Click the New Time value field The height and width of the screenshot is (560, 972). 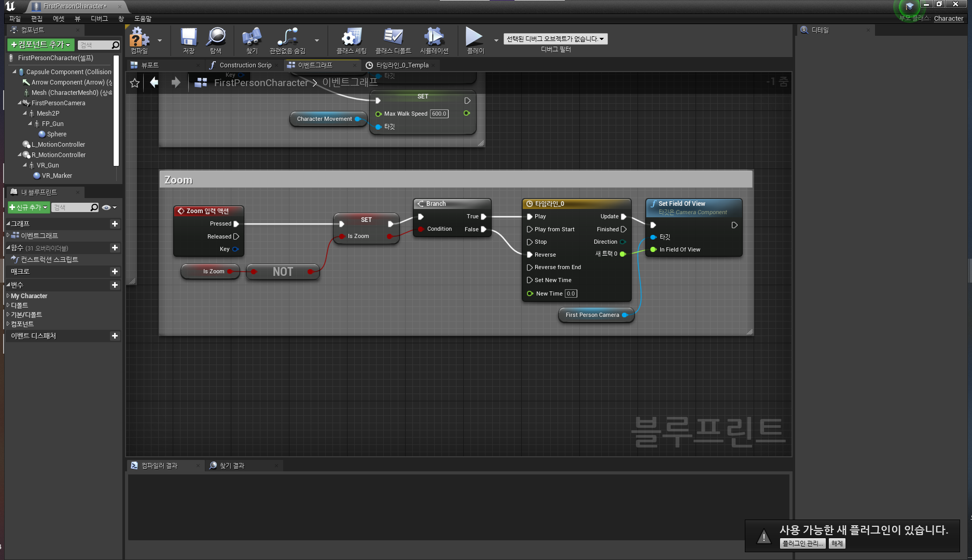point(571,293)
